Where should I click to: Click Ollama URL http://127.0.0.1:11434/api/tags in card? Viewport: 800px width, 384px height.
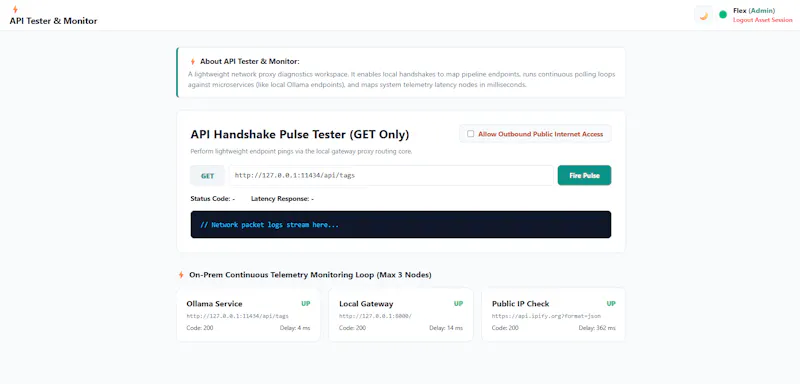[x=238, y=316]
